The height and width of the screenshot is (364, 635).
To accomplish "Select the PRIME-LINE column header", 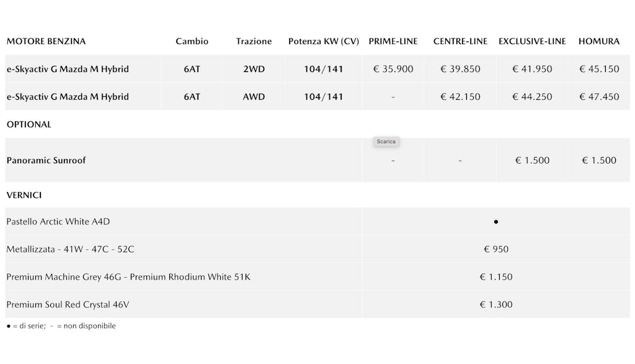I will coord(393,42).
